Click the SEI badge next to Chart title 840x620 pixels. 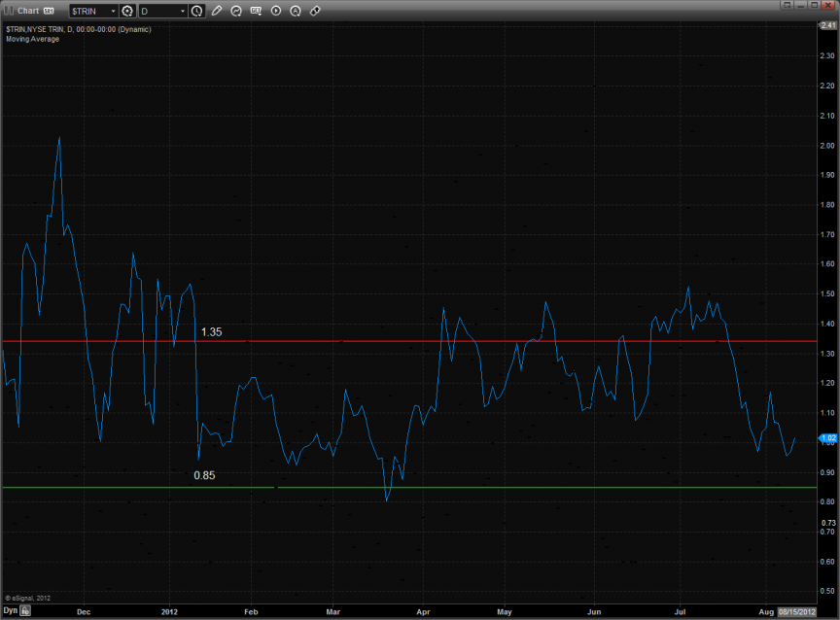point(48,11)
